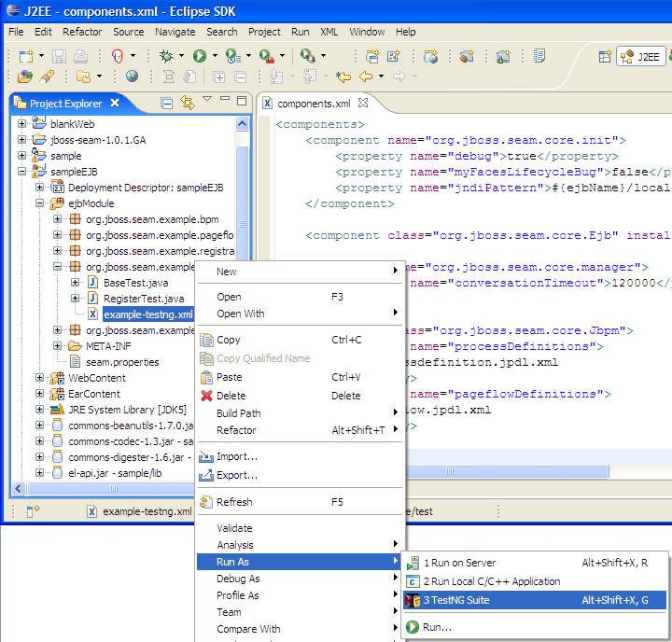Open the Project Explorer view menu triangle
672x642 pixels.
207,99
